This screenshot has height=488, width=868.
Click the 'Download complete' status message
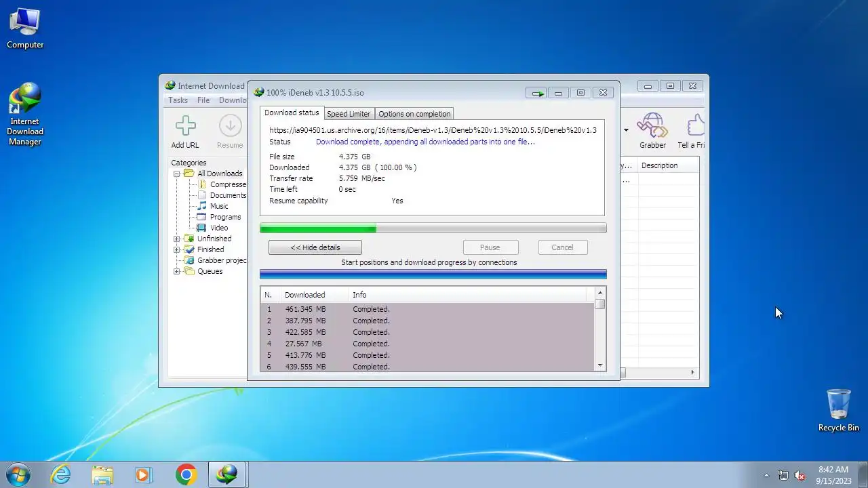425,142
